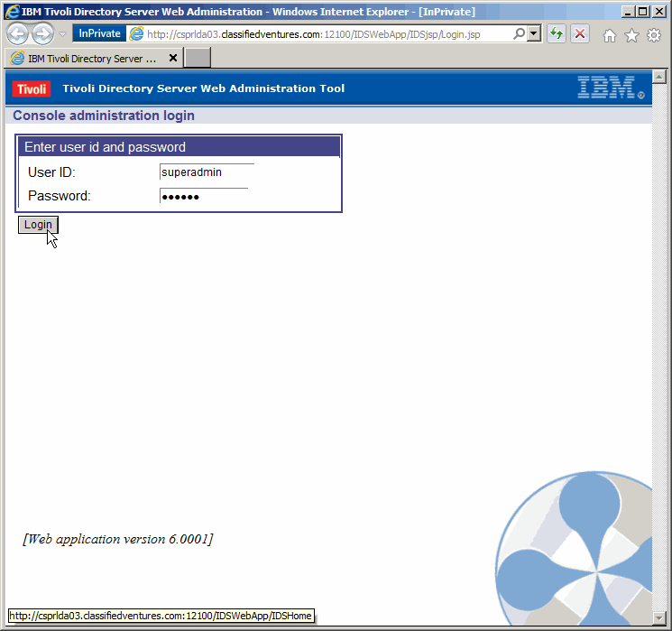The height and width of the screenshot is (631, 672).
Task: Click the User ID input field
Action: tap(207, 172)
